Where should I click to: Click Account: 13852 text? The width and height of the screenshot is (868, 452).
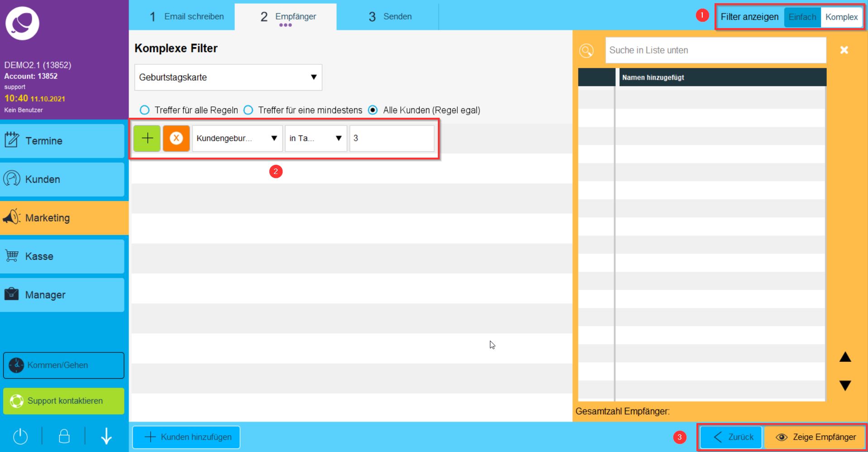point(31,76)
